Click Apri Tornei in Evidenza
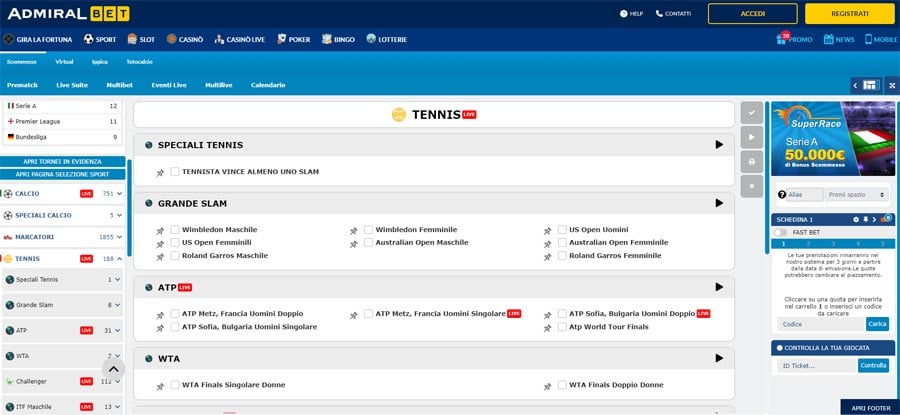Image resolution: width=900 pixels, height=415 pixels. [x=63, y=162]
